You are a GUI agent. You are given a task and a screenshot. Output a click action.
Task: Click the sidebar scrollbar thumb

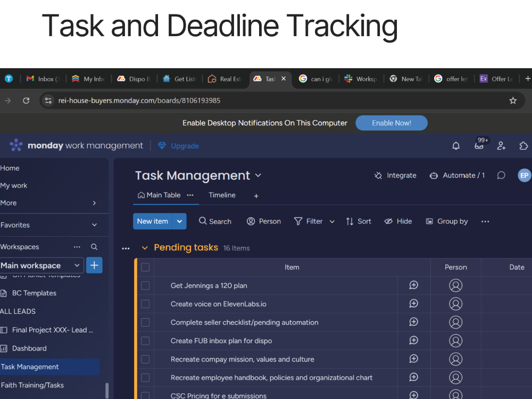click(x=107, y=390)
